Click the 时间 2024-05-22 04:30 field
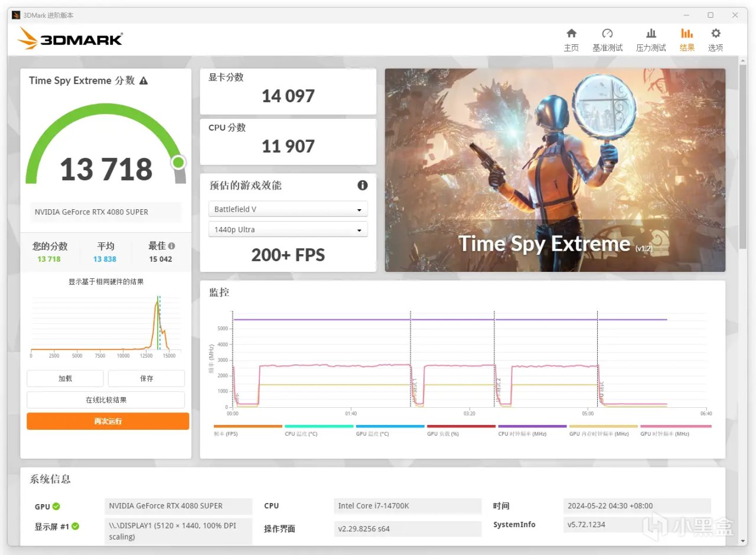 [x=637, y=506]
